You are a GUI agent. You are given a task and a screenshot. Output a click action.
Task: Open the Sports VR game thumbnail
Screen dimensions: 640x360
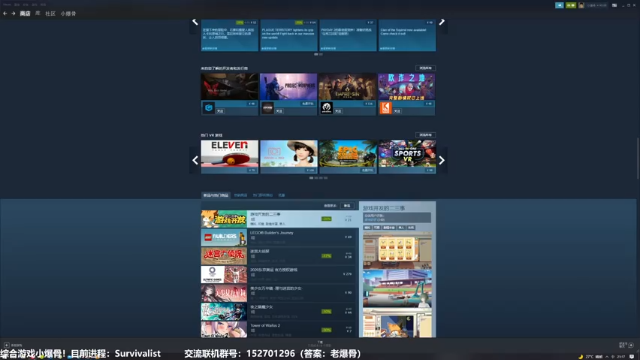(x=407, y=157)
